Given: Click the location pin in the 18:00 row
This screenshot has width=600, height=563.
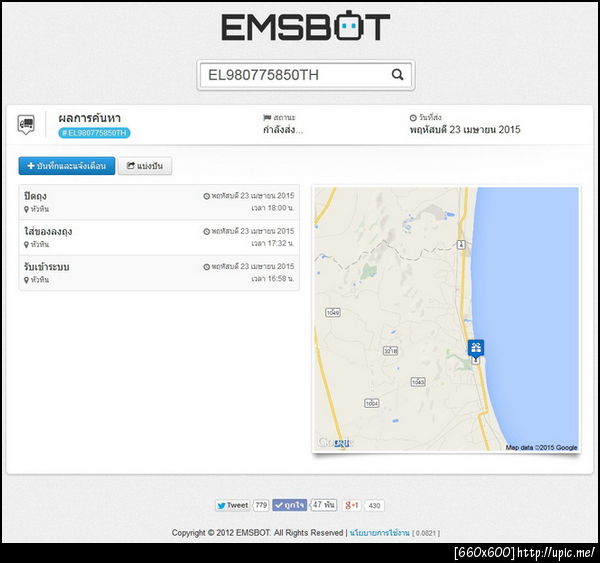Looking at the screenshot, I should [26, 209].
